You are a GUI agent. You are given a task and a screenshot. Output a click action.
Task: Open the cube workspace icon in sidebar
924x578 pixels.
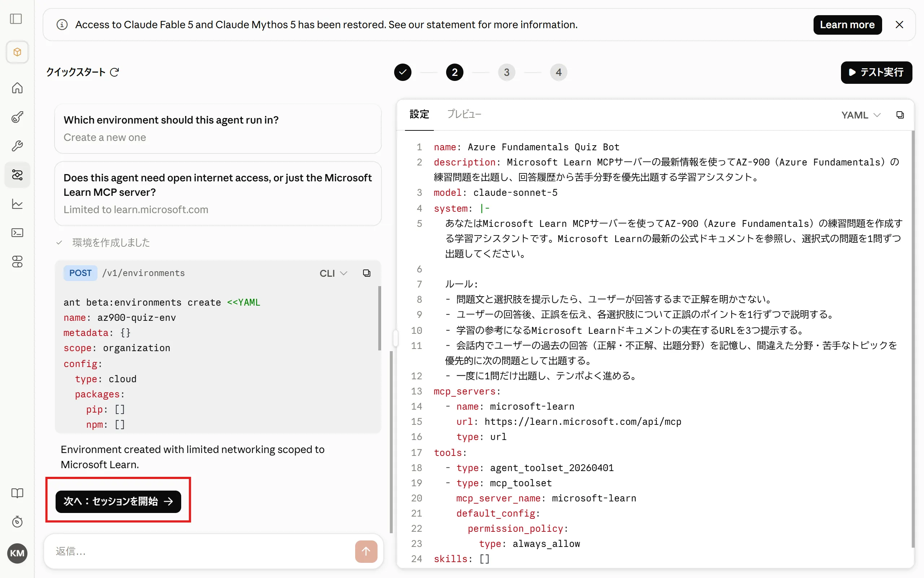pyautogui.click(x=17, y=52)
